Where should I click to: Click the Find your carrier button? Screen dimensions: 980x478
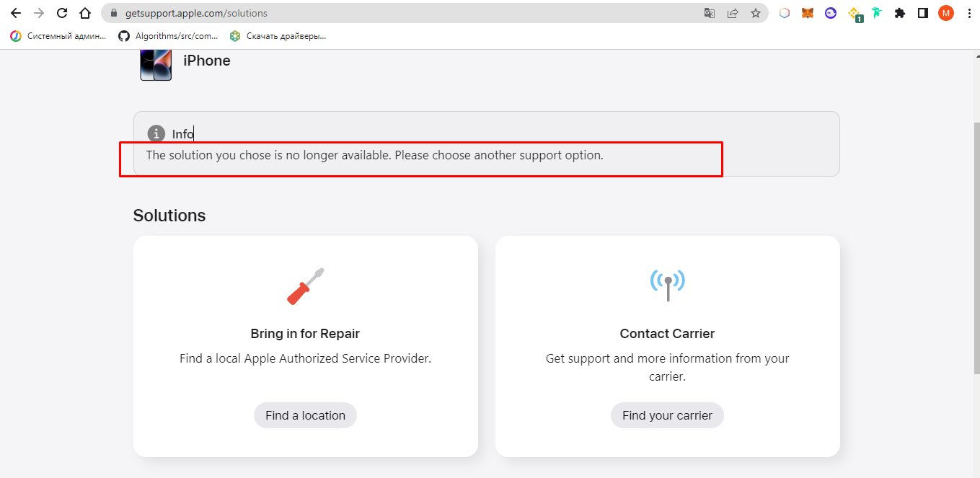click(668, 415)
